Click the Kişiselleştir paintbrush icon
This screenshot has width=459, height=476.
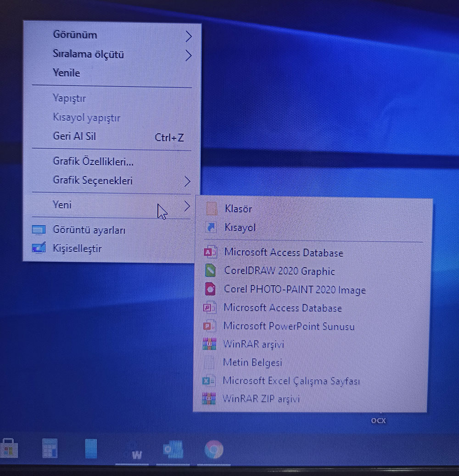(x=39, y=248)
